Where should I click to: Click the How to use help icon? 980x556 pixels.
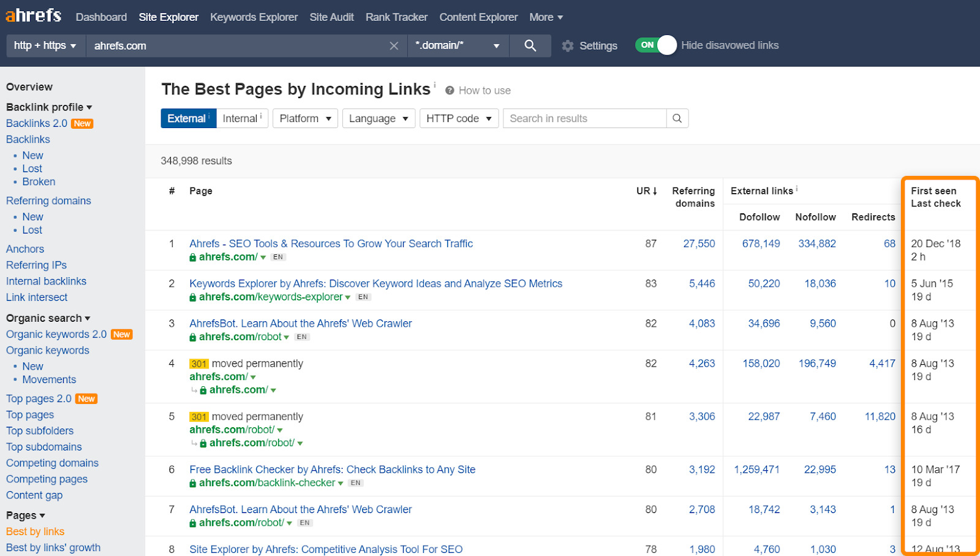click(451, 90)
